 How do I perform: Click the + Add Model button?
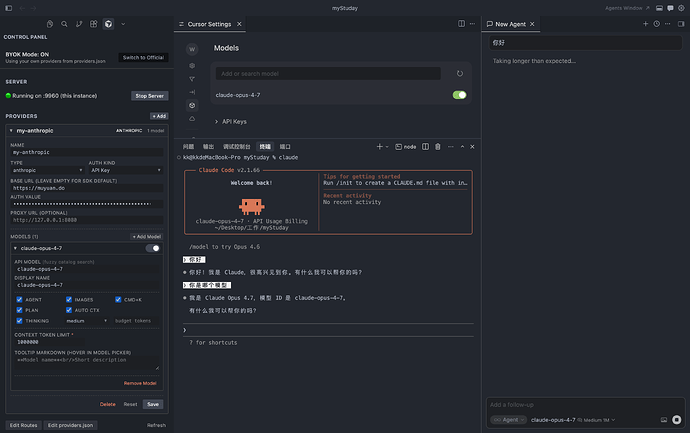[147, 237]
